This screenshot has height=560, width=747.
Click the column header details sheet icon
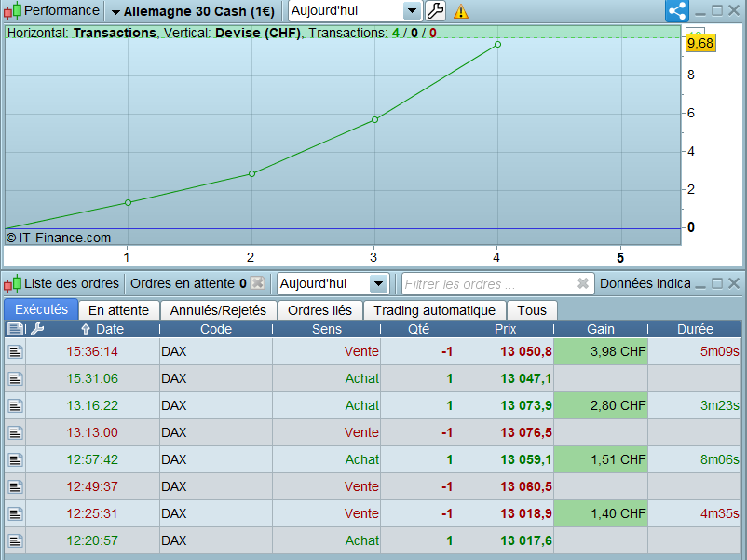point(15,329)
